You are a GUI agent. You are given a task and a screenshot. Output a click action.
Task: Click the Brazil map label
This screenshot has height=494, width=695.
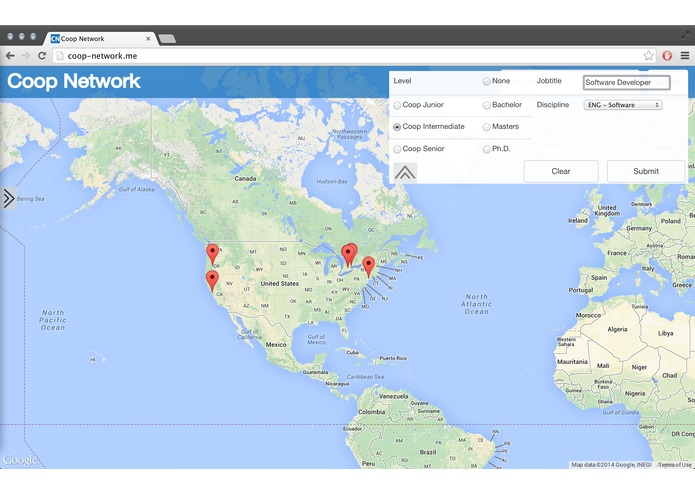428,452
